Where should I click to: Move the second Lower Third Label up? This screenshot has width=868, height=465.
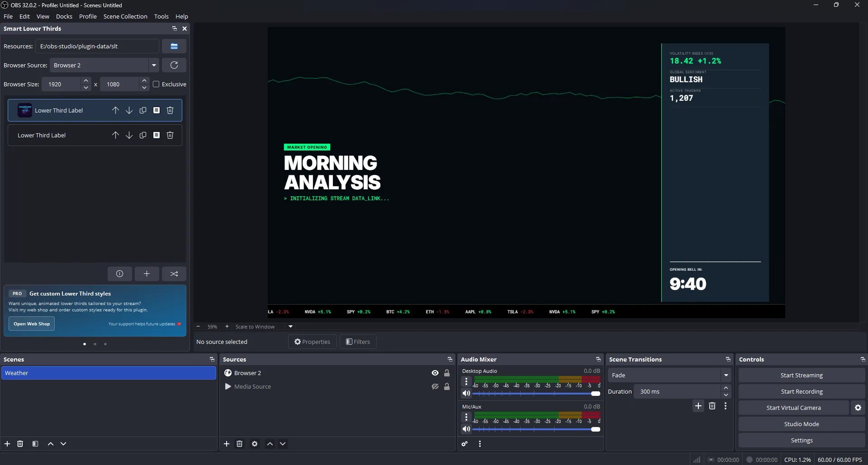[x=115, y=135]
